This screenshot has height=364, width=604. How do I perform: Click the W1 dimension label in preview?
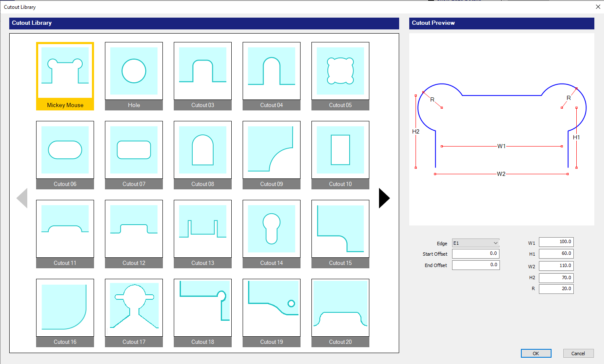click(x=501, y=146)
